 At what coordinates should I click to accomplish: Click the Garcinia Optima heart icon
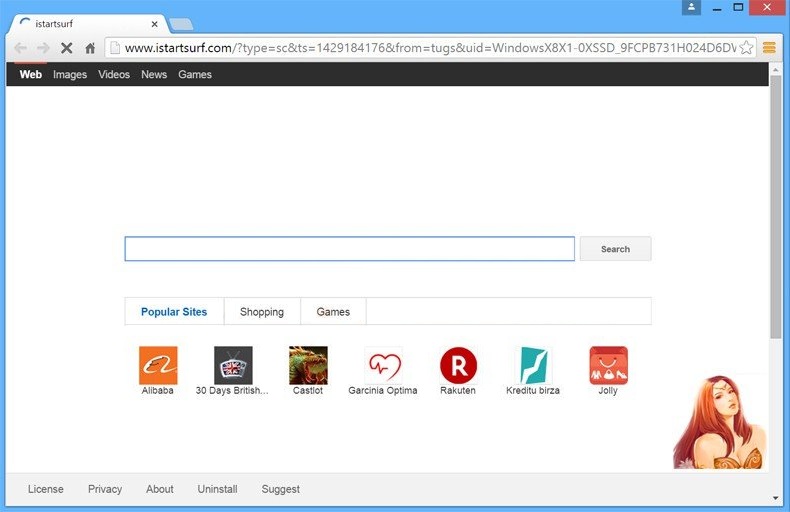[x=383, y=365]
